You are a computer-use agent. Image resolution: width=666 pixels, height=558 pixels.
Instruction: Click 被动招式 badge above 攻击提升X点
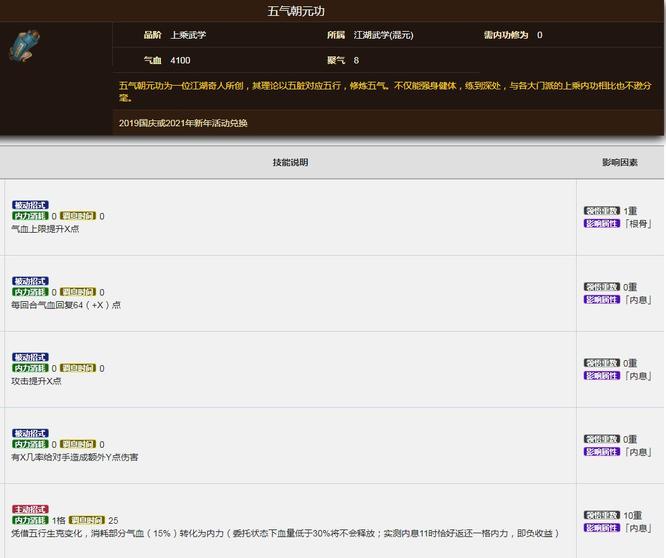tap(29, 357)
